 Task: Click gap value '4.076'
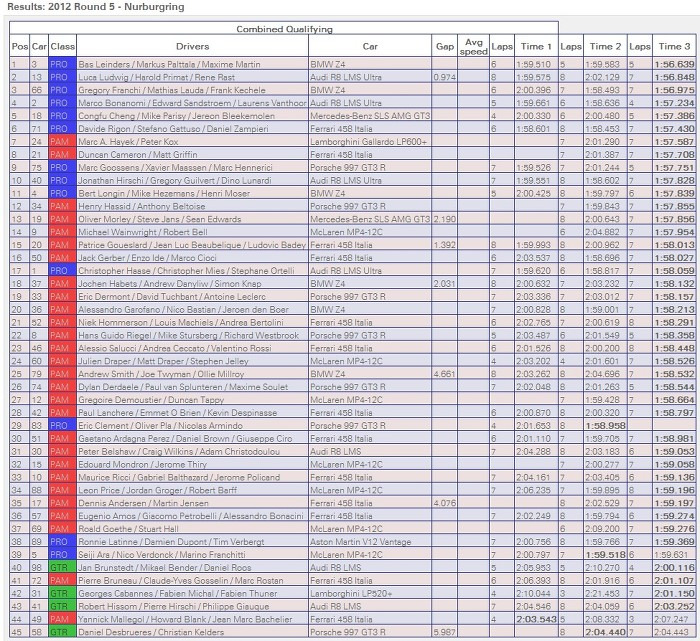coord(444,504)
